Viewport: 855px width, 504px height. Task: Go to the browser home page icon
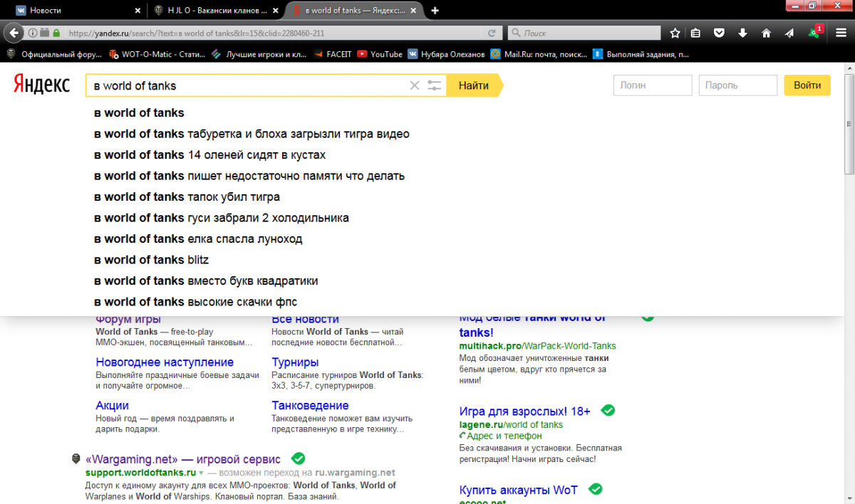tap(766, 33)
